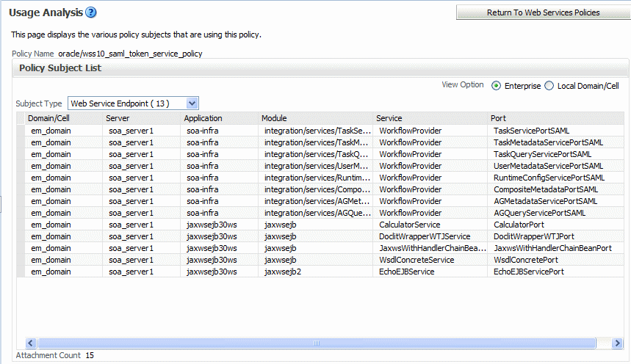Open the Usage Analysis help icon
The width and height of the screenshot is (631, 364).
91,12
